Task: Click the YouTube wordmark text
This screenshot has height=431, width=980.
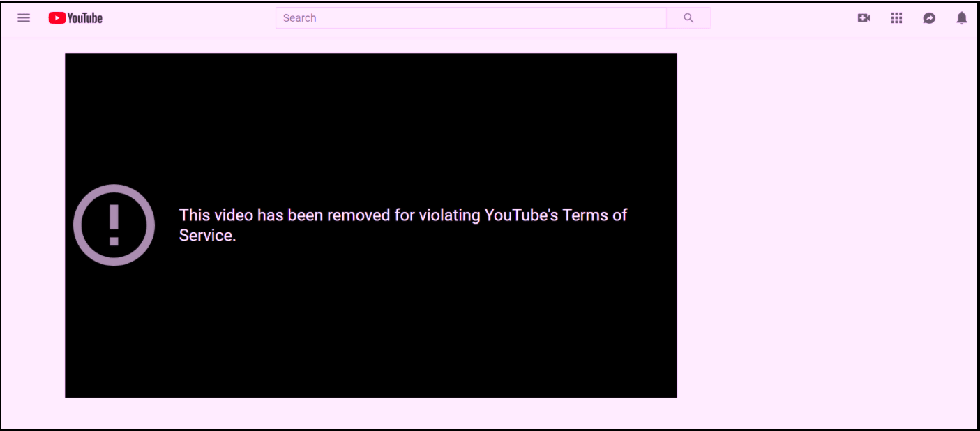Action: pyautogui.click(x=85, y=18)
